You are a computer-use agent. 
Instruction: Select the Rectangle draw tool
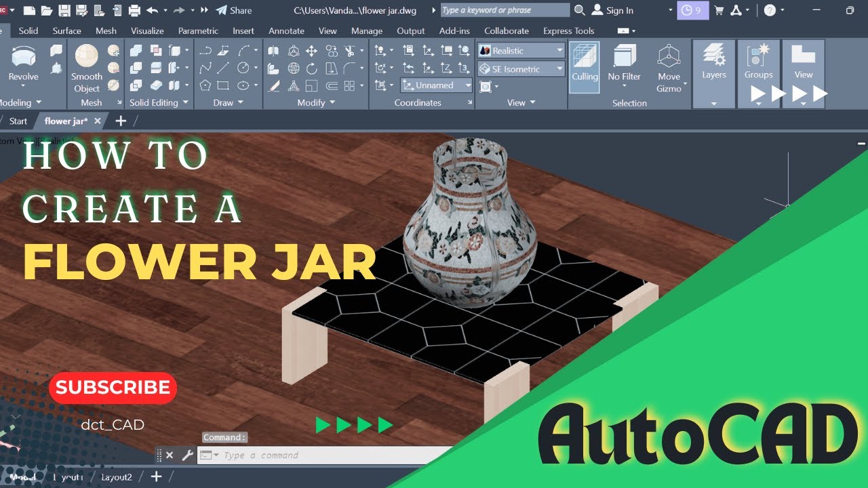click(223, 85)
